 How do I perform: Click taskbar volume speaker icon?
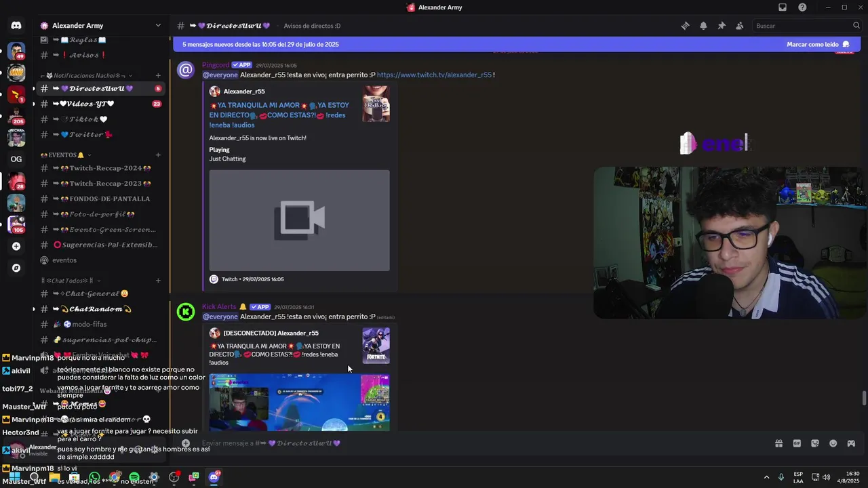[x=827, y=477]
